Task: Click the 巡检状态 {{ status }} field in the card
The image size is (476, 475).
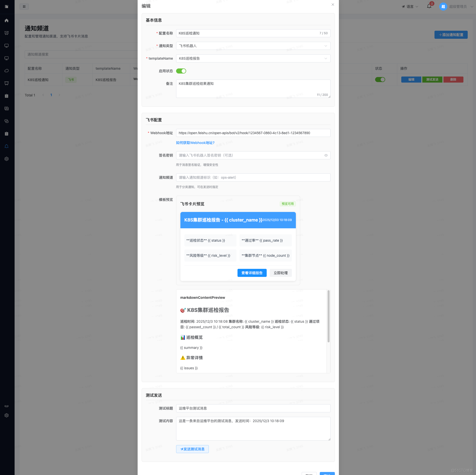Action: 210,240
